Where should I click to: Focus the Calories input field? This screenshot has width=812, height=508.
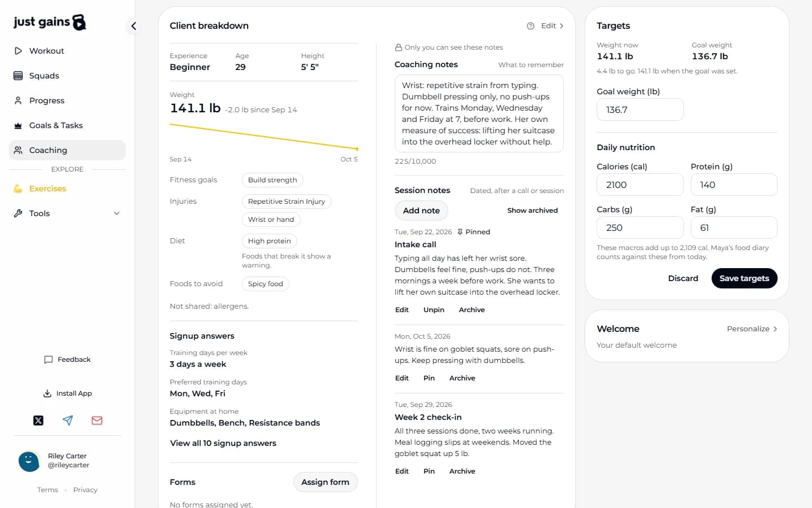[x=640, y=185]
